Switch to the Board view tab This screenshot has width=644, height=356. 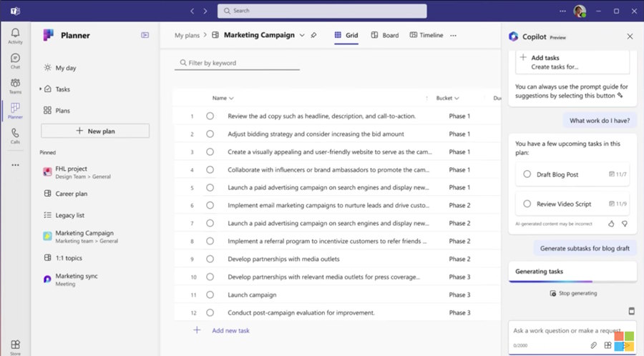coord(385,35)
